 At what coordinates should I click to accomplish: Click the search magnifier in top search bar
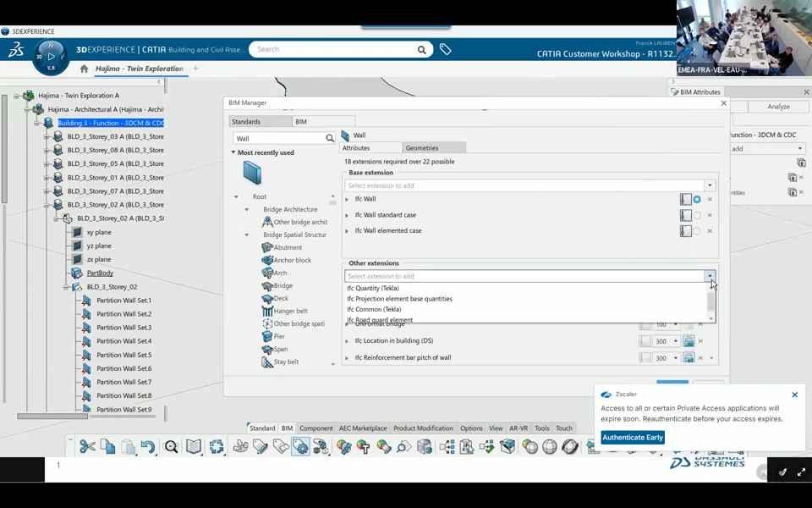422,50
